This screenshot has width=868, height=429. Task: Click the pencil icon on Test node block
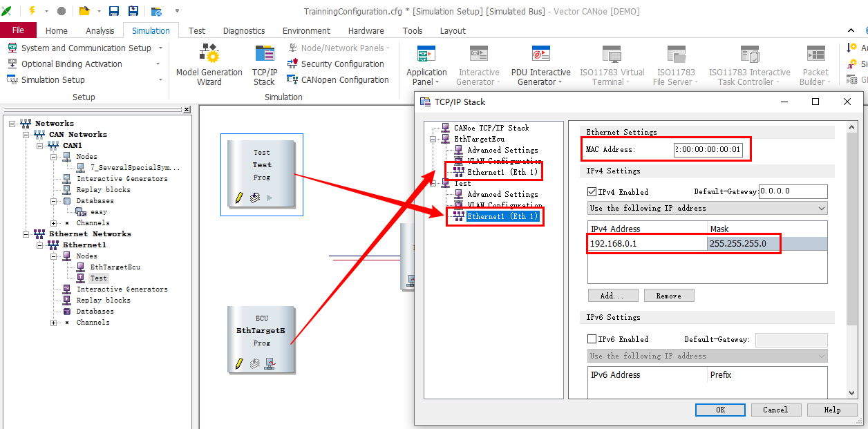pyautogui.click(x=239, y=198)
